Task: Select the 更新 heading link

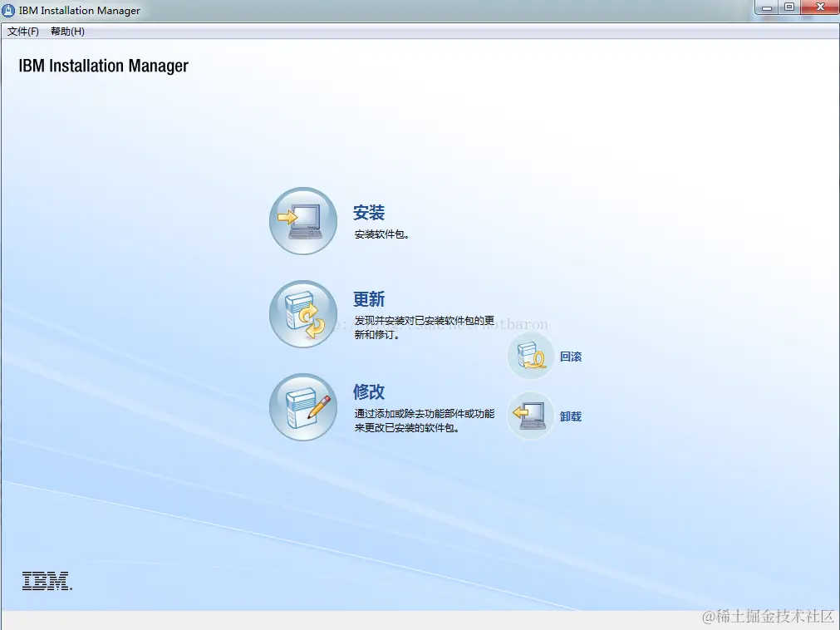Action: coord(369,299)
